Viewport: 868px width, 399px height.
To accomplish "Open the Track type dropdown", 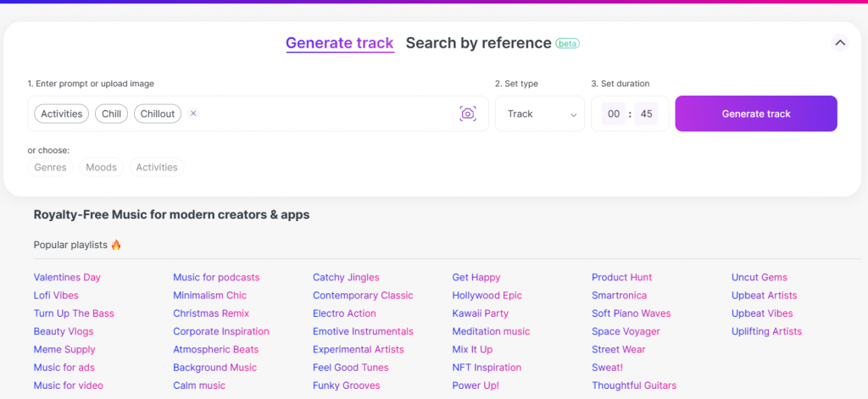I will point(540,114).
